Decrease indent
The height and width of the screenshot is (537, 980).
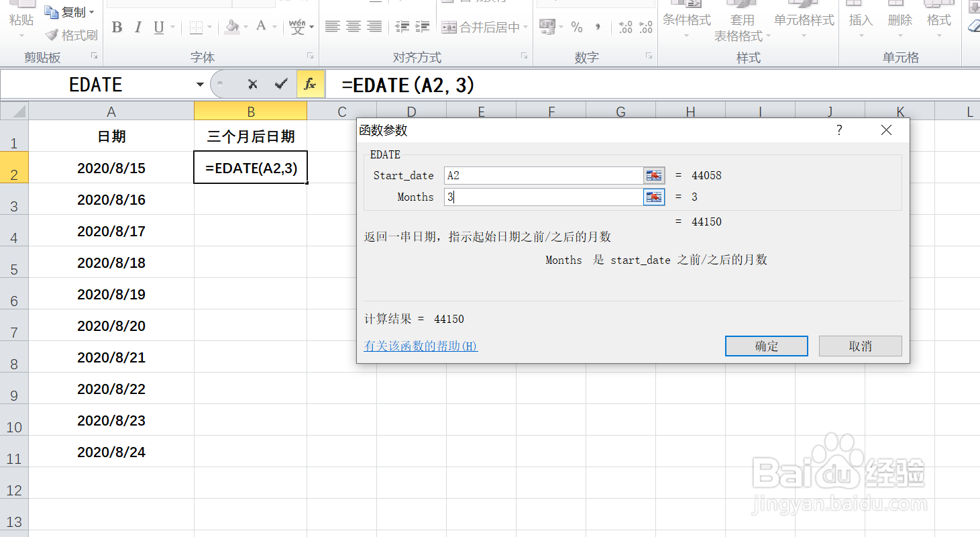[x=402, y=27]
